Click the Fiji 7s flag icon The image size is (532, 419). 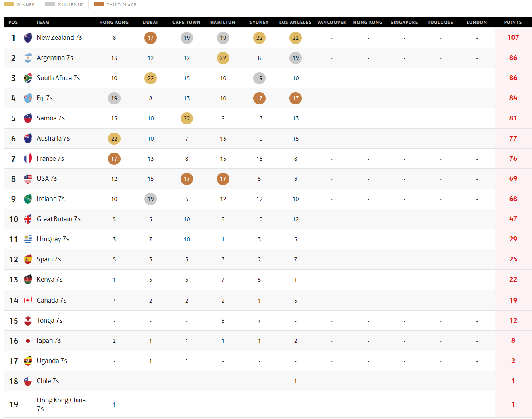(x=28, y=98)
